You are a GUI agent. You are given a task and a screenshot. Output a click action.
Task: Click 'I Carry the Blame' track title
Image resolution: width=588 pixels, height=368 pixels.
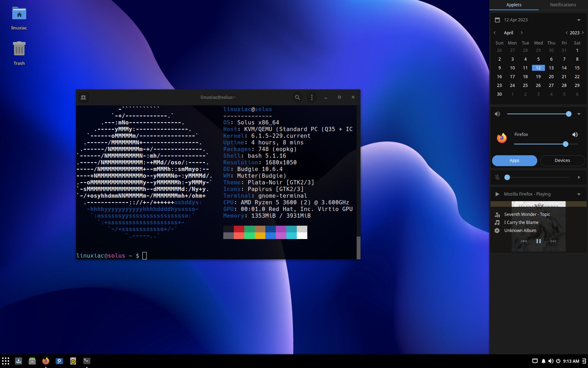point(521,223)
